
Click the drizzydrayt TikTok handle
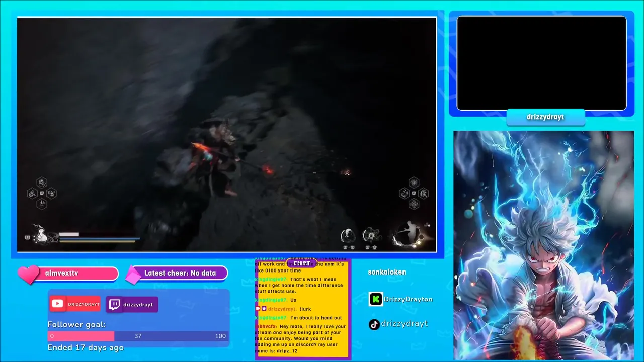click(405, 324)
